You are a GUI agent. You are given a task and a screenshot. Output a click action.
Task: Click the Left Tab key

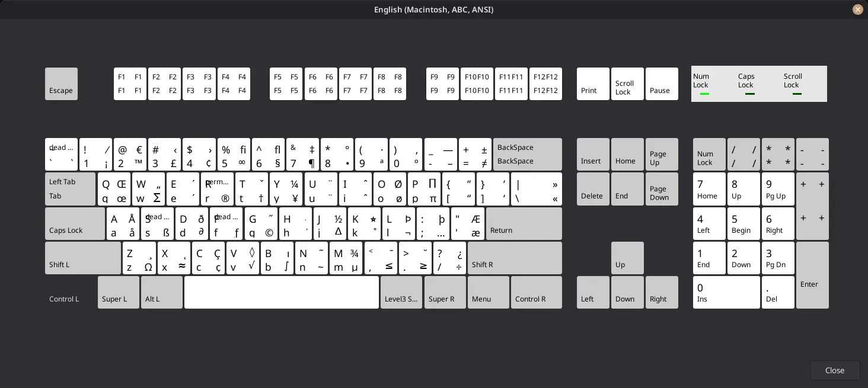click(x=71, y=189)
